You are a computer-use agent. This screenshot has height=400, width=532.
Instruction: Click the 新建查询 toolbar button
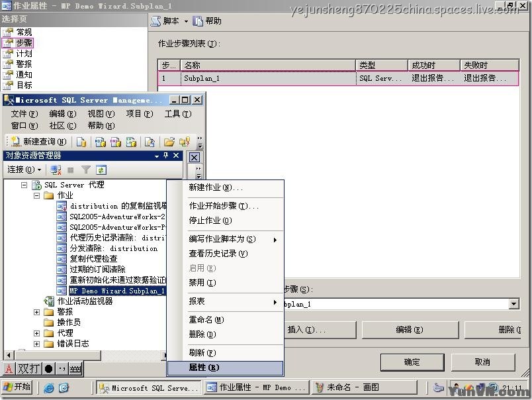point(38,141)
